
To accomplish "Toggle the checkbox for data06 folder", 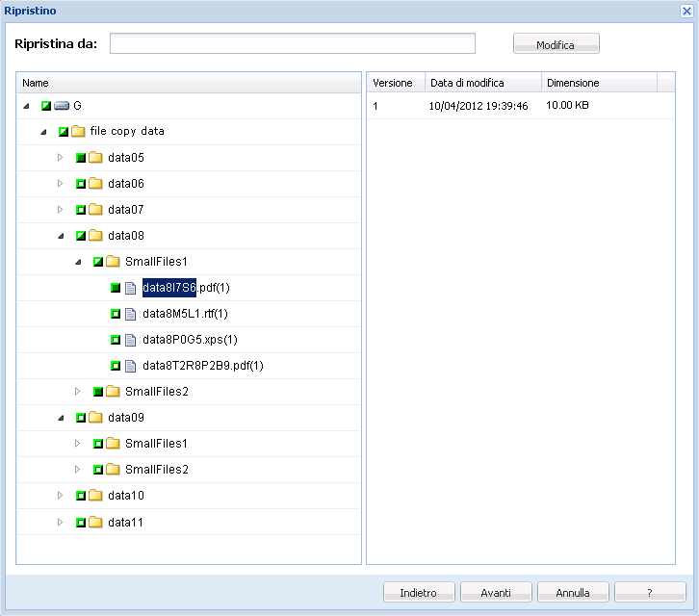I will tap(81, 184).
